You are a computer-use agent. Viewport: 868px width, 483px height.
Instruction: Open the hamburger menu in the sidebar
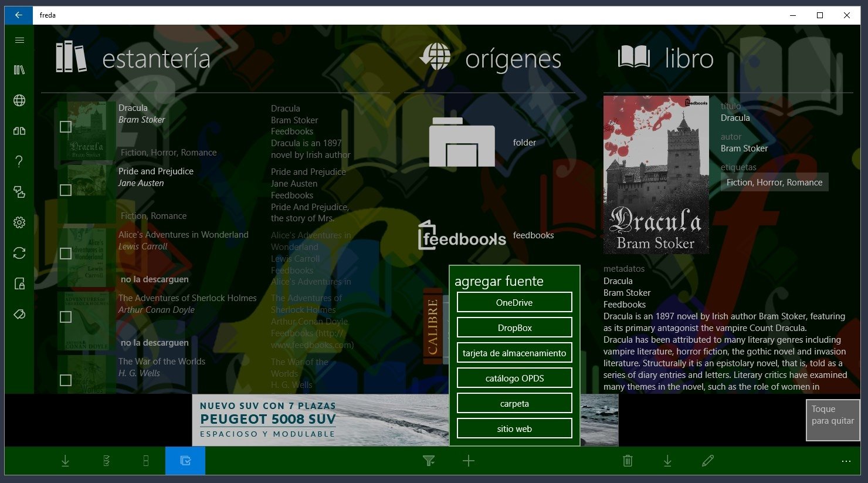coord(19,40)
